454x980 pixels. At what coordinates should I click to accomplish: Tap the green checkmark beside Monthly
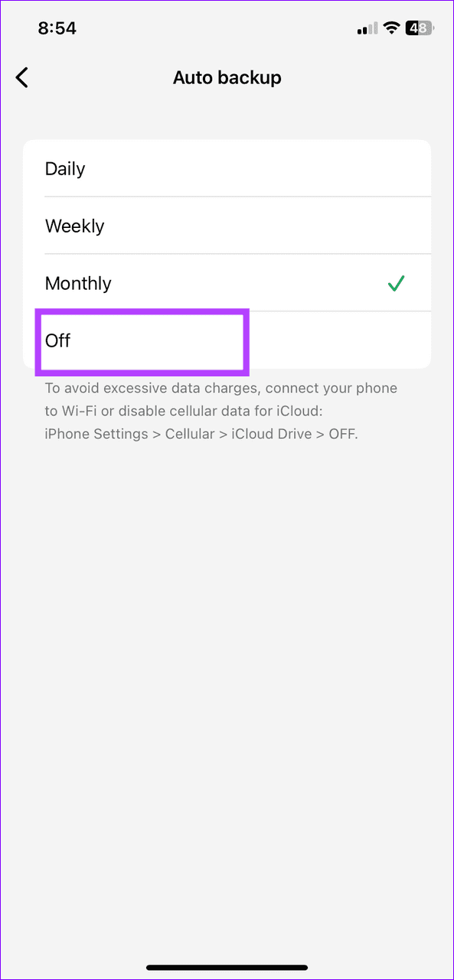click(397, 283)
